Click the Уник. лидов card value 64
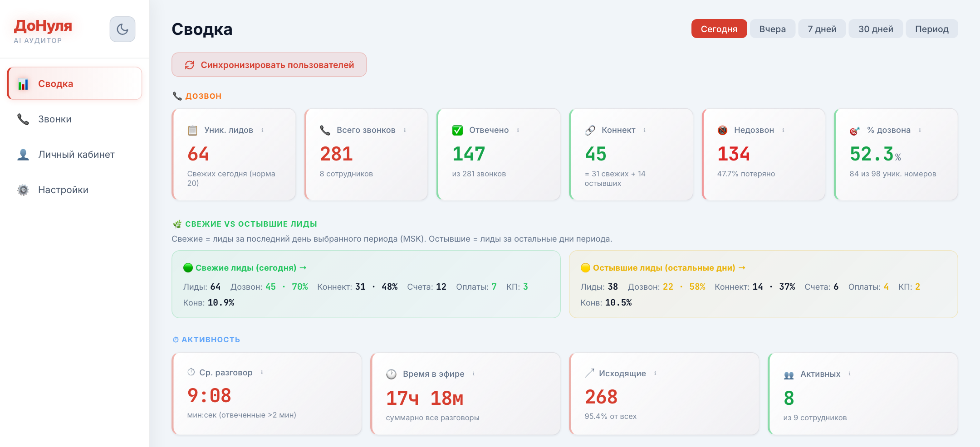980x447 pixels. point(198,154)
